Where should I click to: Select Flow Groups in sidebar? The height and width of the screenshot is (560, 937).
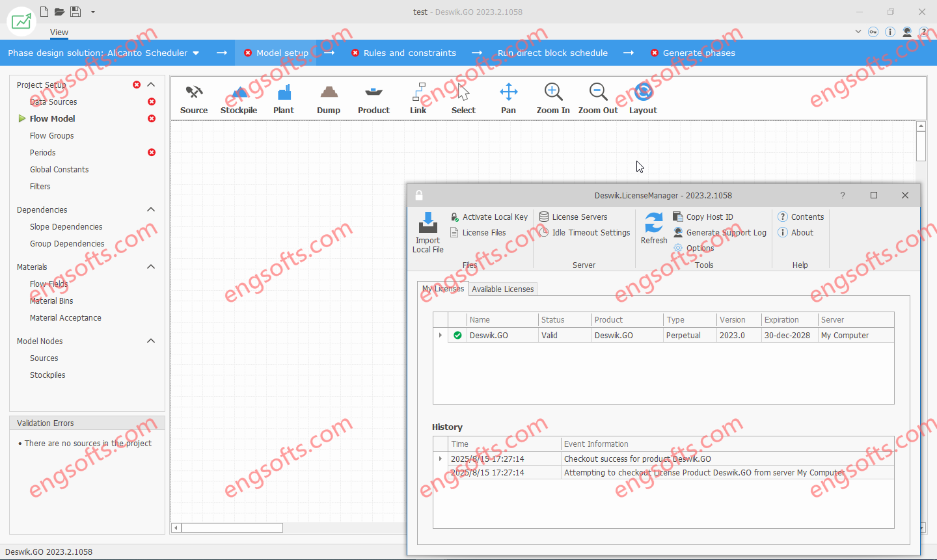tap(51, 135)
